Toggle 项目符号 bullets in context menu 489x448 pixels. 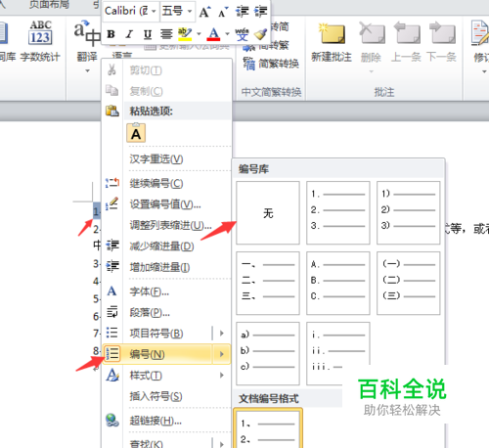pyautogui.click(x=157, y=334)
